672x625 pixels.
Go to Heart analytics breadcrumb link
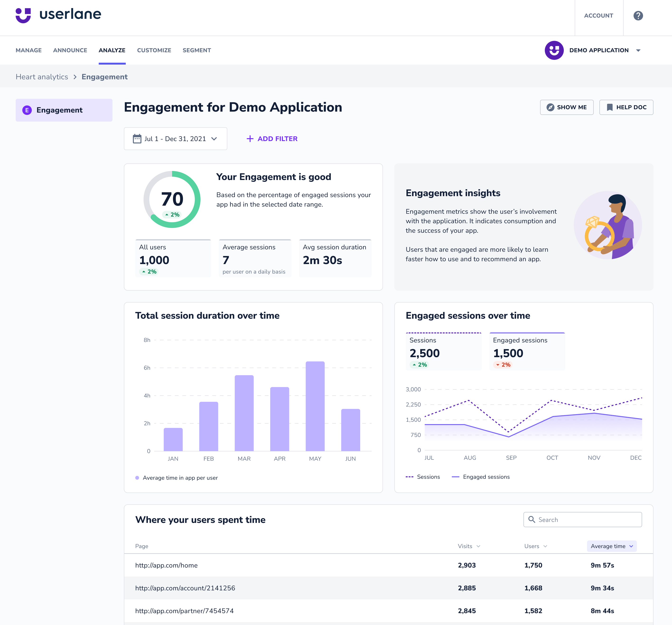tap(42, 77)
